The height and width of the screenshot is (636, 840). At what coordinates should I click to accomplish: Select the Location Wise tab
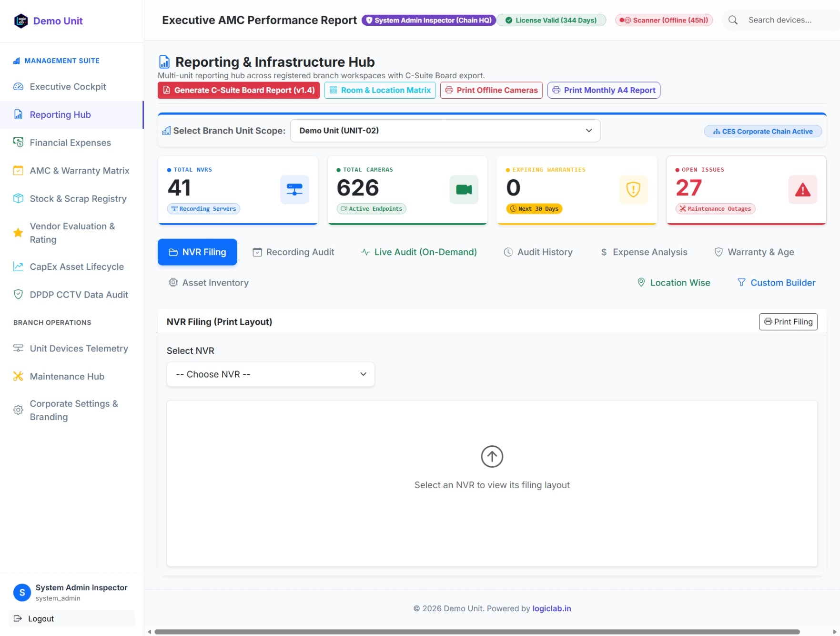click(x=674, y=283)
